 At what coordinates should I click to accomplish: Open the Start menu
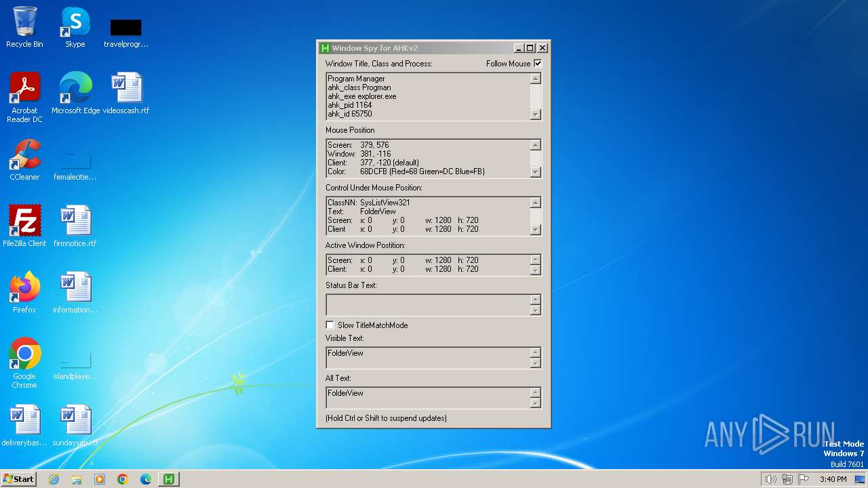coord(18,479)
